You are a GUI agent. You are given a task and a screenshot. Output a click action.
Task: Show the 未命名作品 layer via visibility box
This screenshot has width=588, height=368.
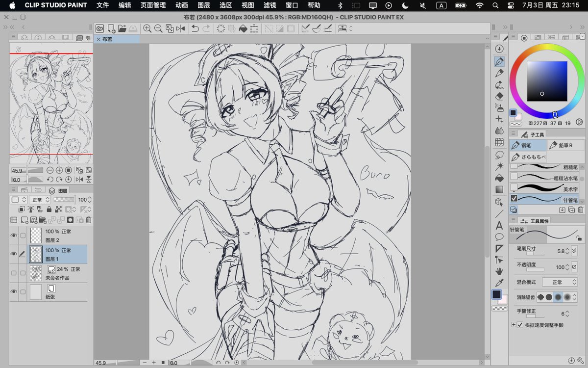click(14, 273)
